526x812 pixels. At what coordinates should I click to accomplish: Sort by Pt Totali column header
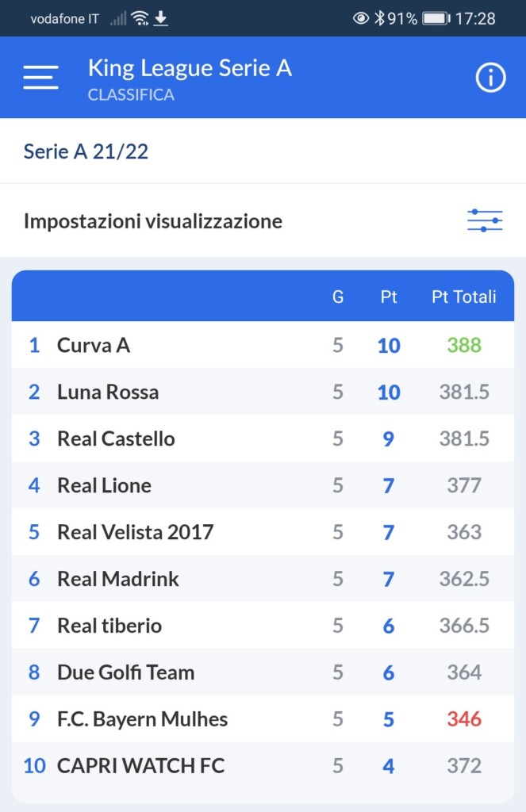tap(463, 297)
